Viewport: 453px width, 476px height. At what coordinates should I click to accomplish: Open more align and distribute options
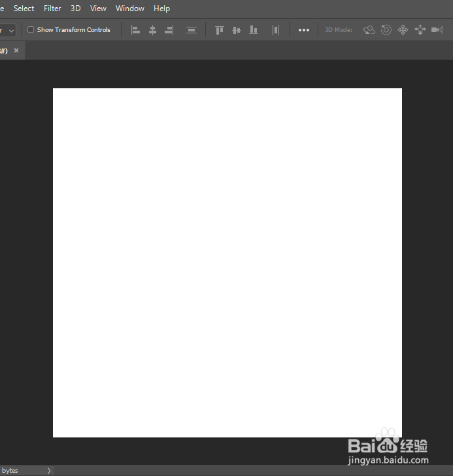(x=304, y=30)
